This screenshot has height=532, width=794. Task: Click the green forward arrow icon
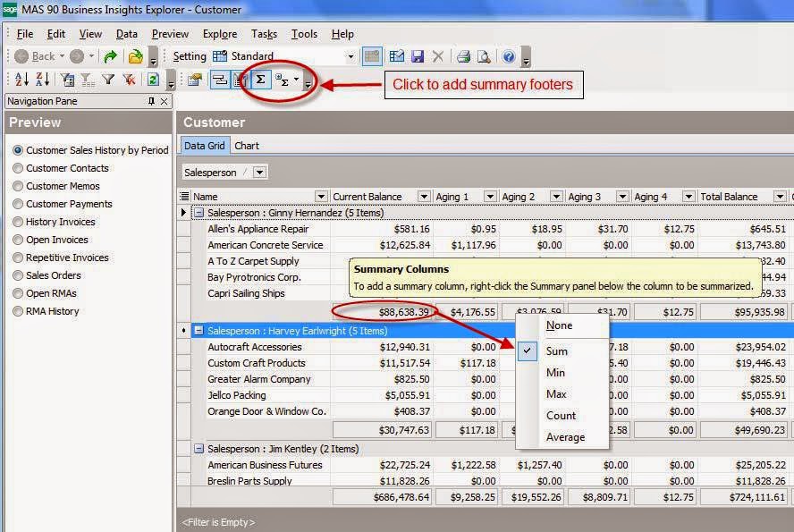110,56
